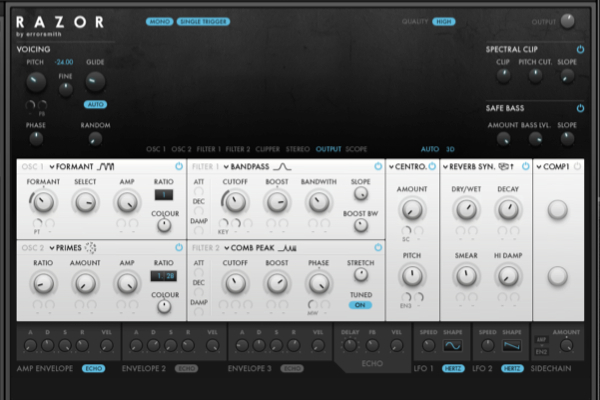Click Sidechain EN2 selector

pyautogui.click(x=541, y=352)
